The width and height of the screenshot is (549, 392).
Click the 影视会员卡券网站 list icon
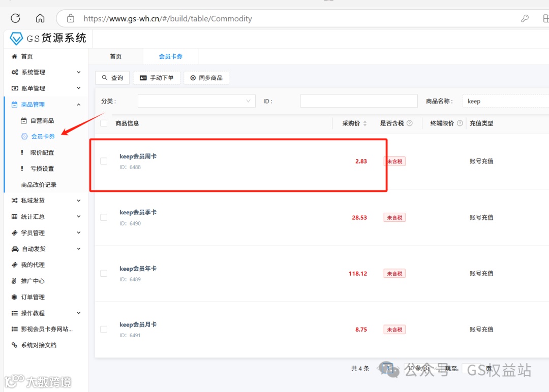tap(14, 329)
